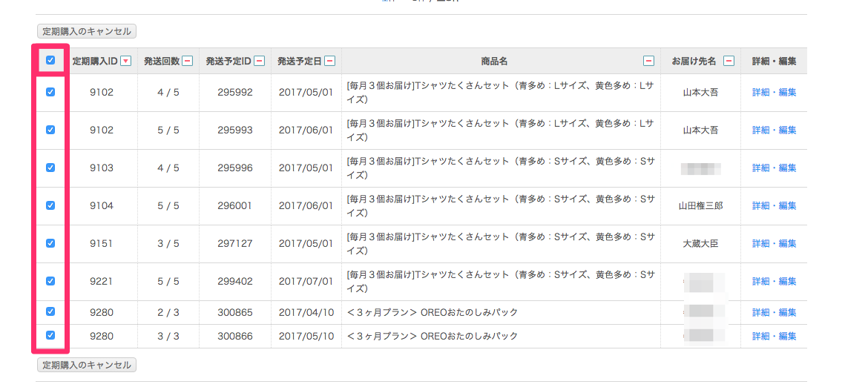Image resolution: width=868 pixels, height=390 pixels.
Task: Open 詳細・編集 for shipment 300866
Action: click(x=774, y=336)
